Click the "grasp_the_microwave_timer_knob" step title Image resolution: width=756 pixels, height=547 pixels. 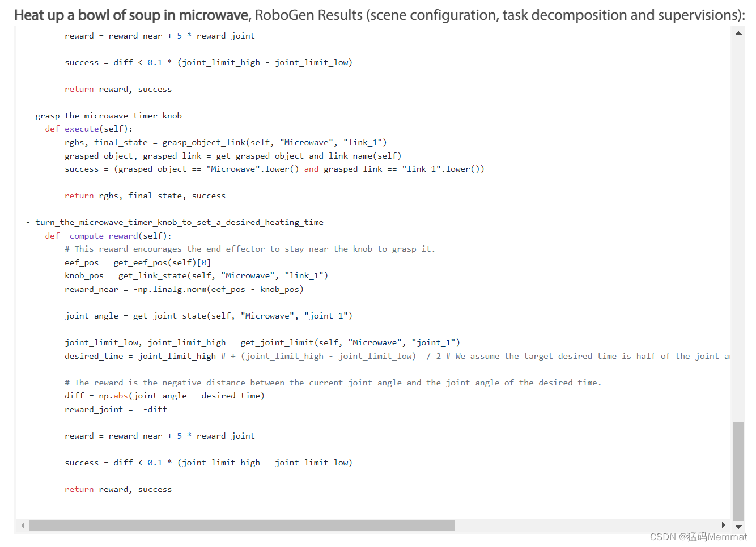point(109,116)
